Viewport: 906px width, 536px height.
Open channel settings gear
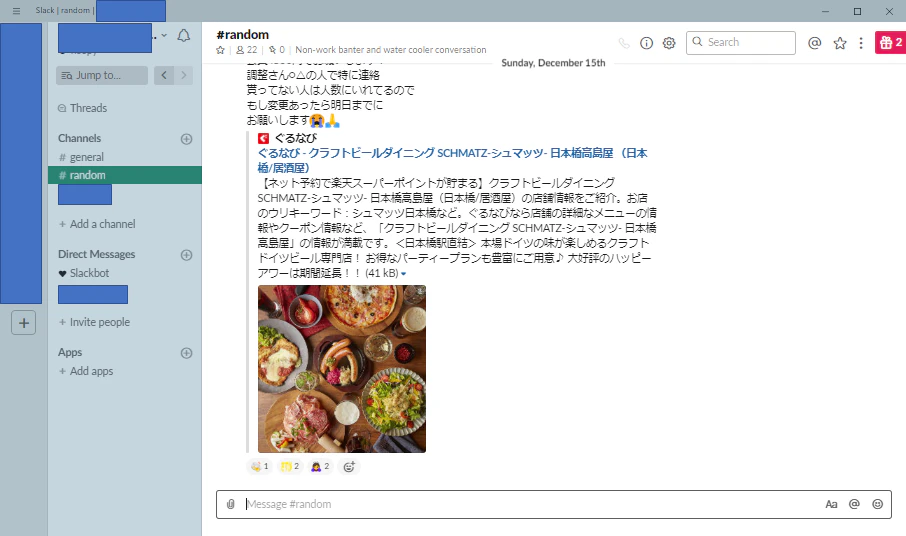click(x=669, y=43)
